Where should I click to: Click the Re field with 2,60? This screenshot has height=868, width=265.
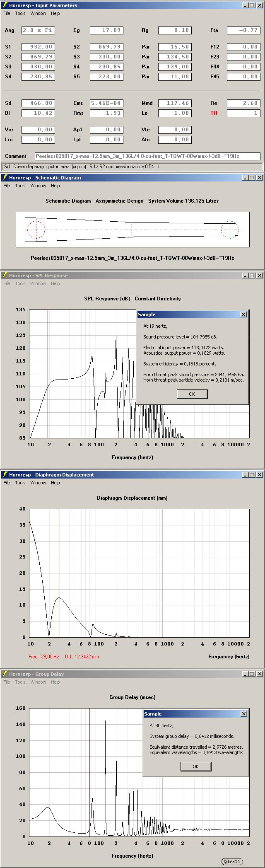[243, 103]
